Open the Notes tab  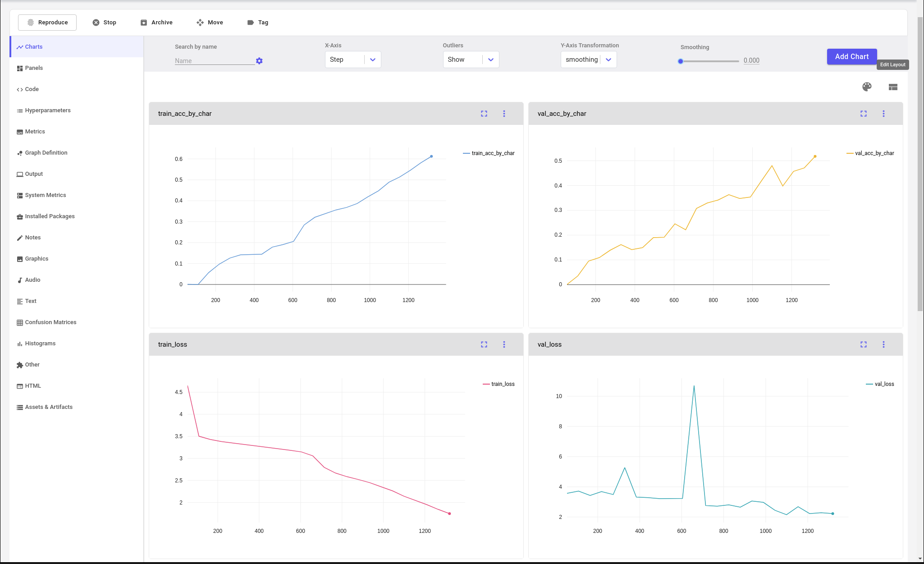(x=77, y=238)
